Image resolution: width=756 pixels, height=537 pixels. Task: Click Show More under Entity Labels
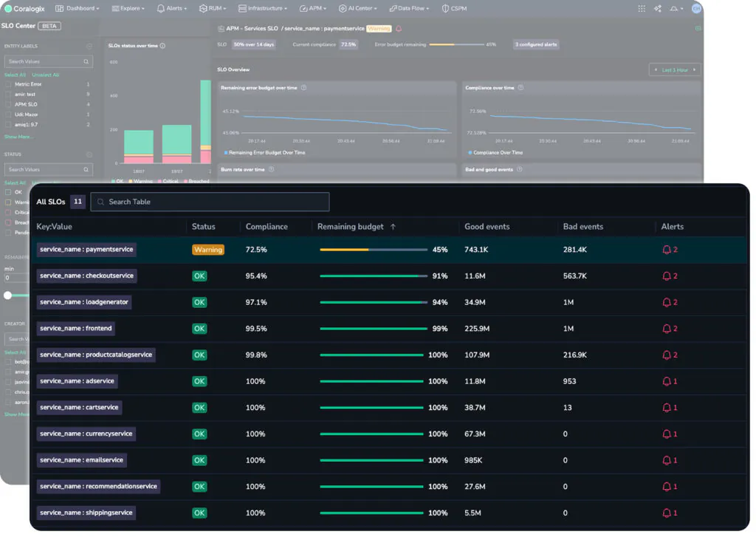(x=18, y=137)
